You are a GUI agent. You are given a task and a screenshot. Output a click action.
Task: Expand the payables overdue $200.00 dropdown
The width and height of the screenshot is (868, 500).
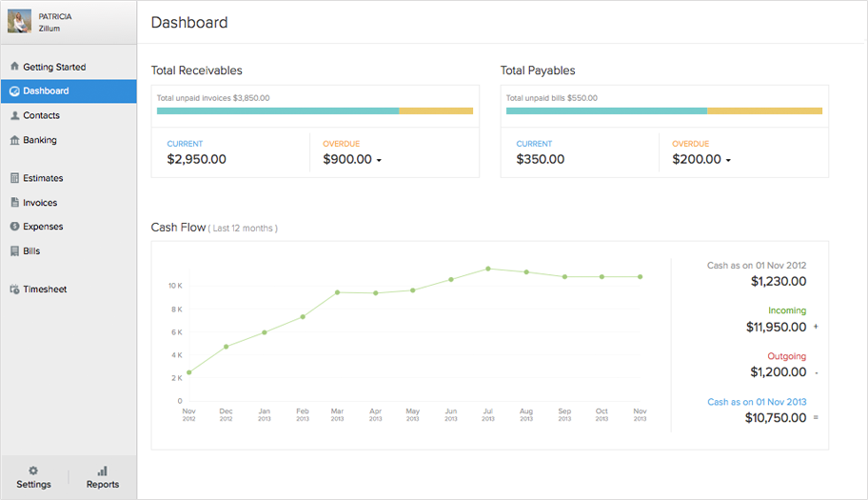pos(728,160)
